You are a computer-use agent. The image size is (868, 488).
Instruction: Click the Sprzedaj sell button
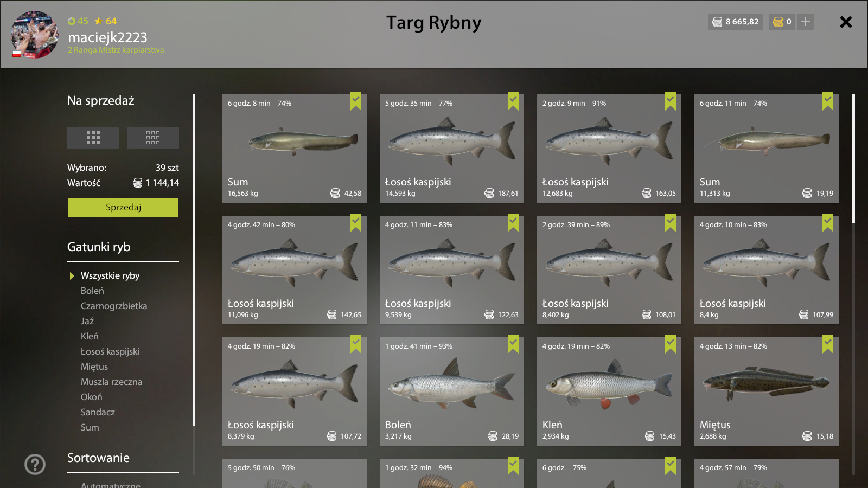coord(123,208)
